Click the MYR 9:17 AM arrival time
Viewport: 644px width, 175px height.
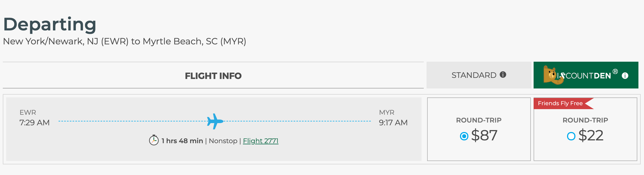click(393, 123)
